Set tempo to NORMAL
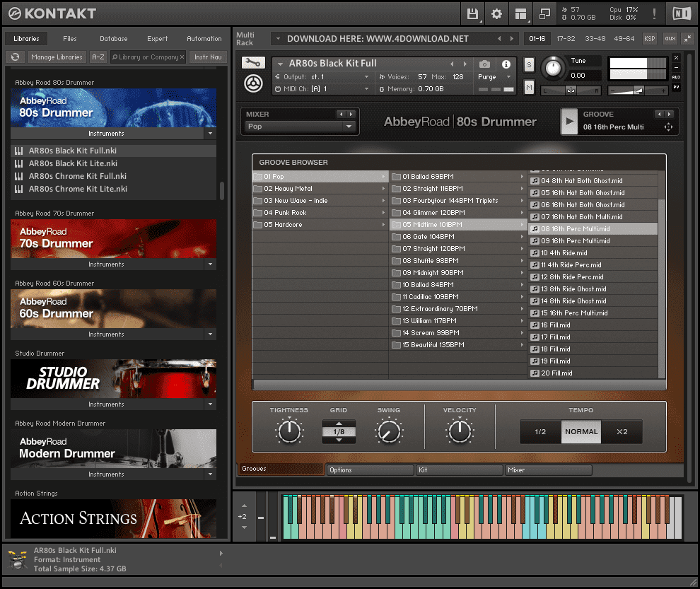Viewport: 700px width, 589px height. (581, 432)
